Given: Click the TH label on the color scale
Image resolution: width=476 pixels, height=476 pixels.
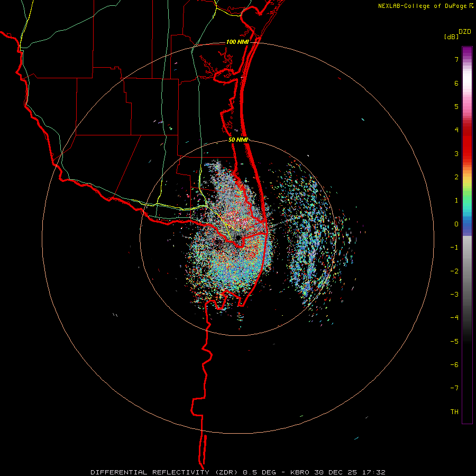Looking at the screenshot, I should click(454, 412).
